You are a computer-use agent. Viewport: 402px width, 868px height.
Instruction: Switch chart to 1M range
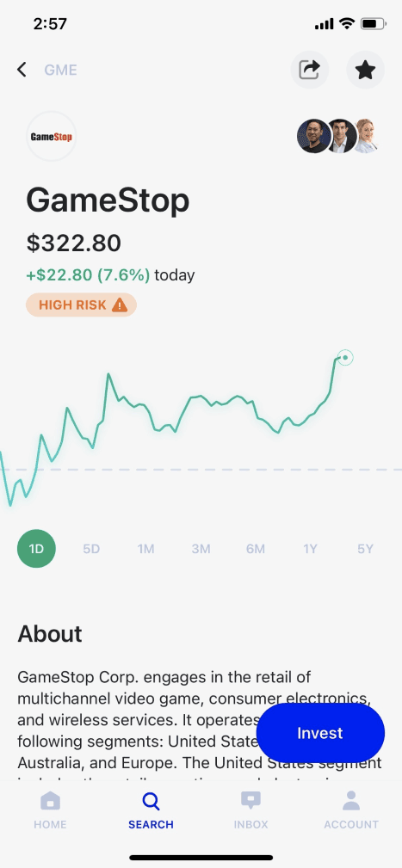[145, 549]
